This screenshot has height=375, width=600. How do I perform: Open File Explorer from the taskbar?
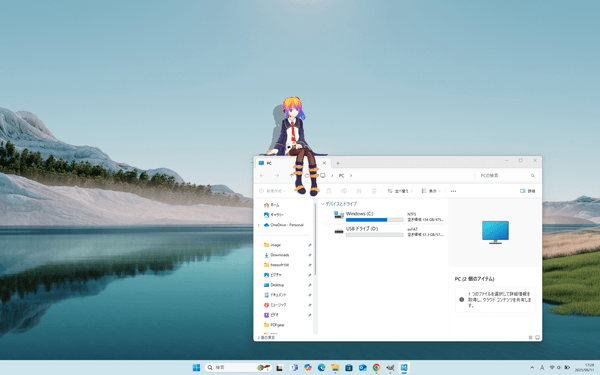(x=335, y=368)
